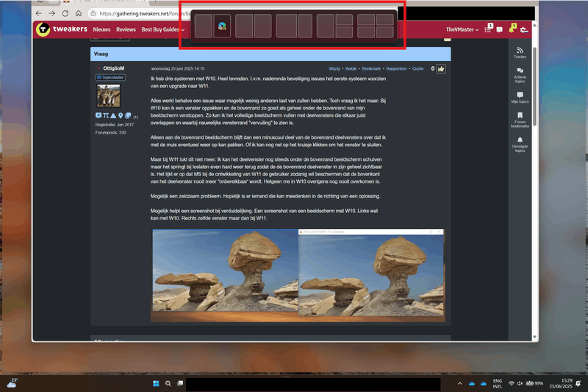Click the thumbs-up vote button

point(441,69)
